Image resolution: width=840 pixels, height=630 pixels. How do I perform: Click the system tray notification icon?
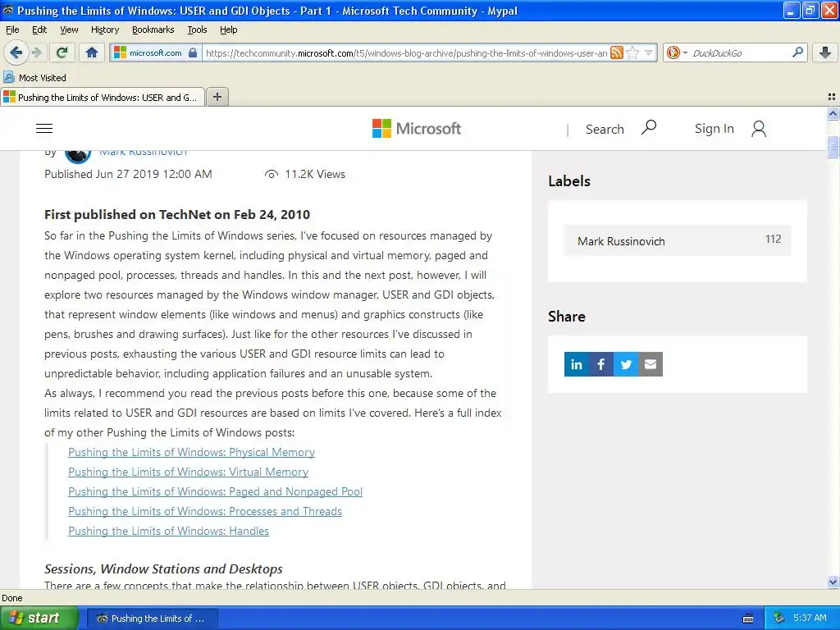pos(778,619)
